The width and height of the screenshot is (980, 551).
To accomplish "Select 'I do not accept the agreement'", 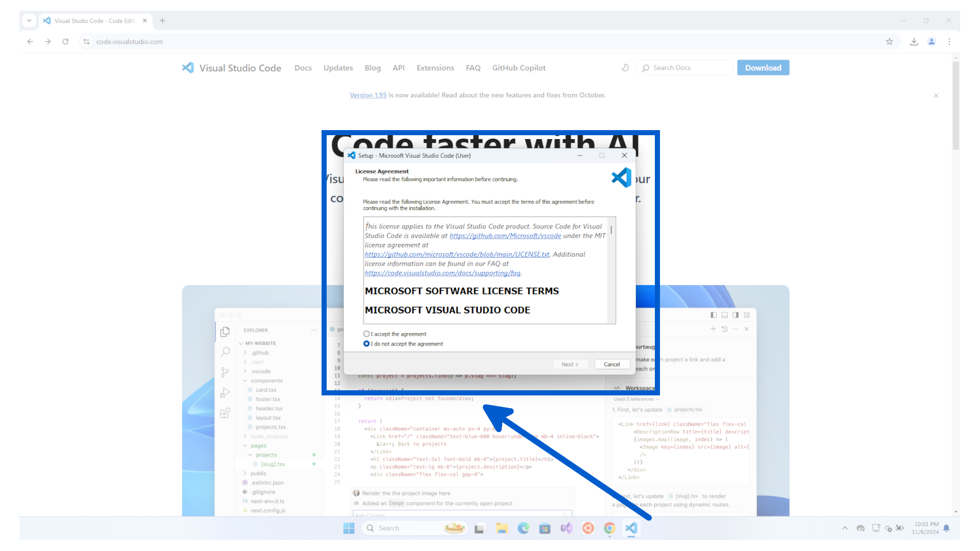I will (x=366, y=343).
